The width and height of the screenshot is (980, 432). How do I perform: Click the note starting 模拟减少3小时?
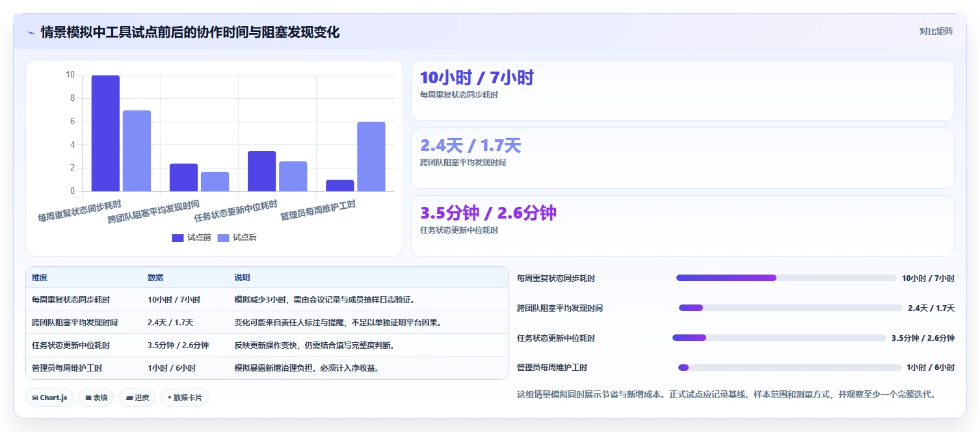pos(324,300)
